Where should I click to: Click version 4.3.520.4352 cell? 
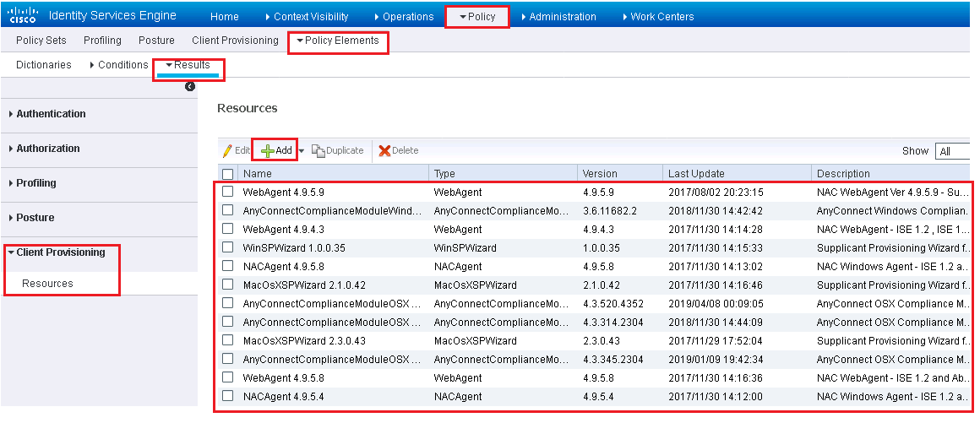click(x=613, y=304)
